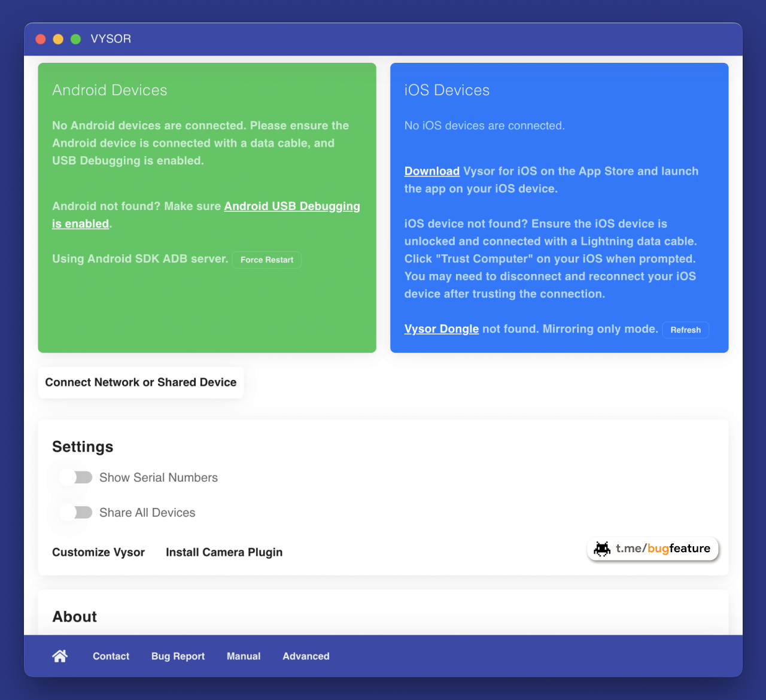Open the Vysor Dongle link
This screenshot has height=700, width=766.
click(x=442, y=329)
